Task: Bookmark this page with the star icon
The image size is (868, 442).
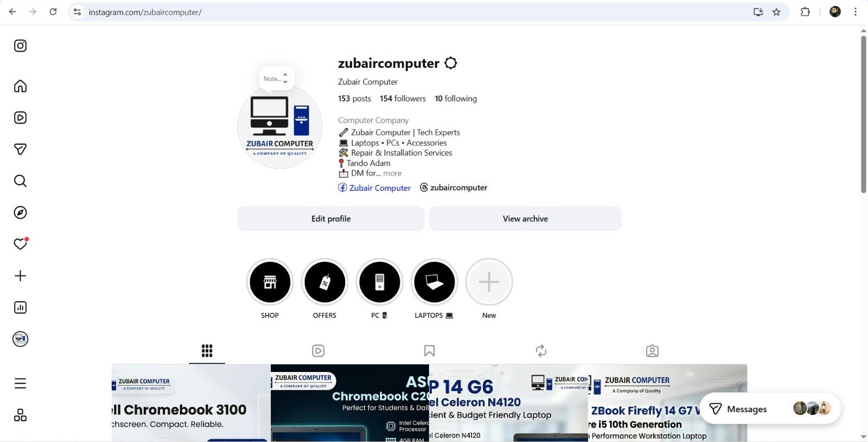Action: [x=776, y=12]
